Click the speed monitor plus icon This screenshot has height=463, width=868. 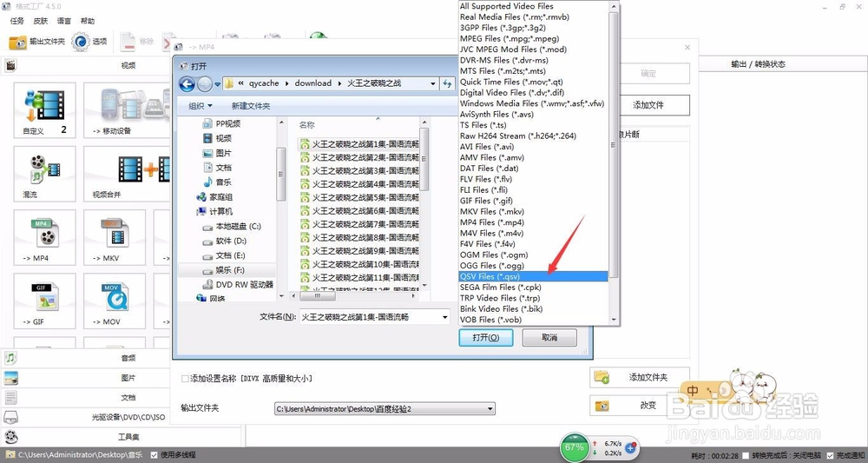[x=630, y=447]
